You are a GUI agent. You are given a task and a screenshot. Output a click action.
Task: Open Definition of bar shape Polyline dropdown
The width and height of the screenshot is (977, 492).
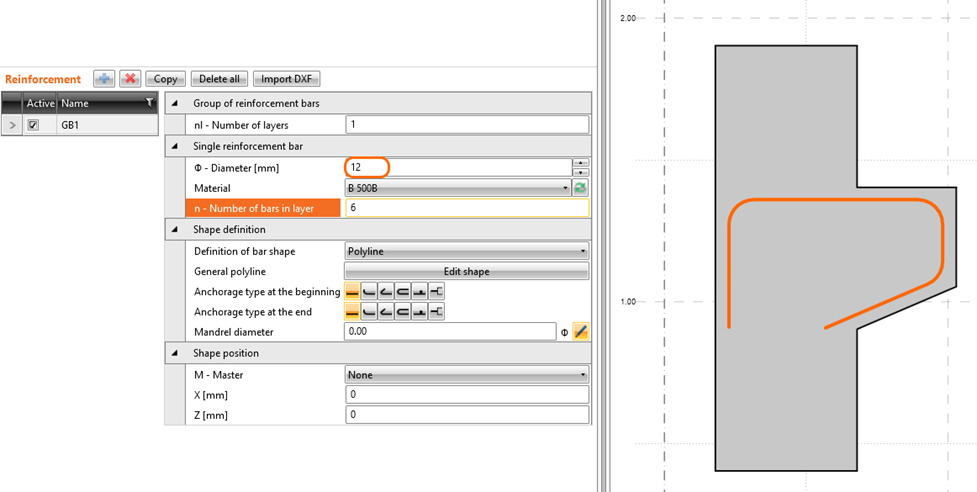coord(467,251)
